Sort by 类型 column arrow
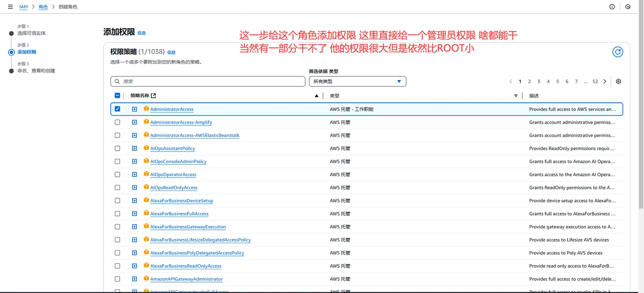Viewport: 644px width, 293px height. [516, 96]
